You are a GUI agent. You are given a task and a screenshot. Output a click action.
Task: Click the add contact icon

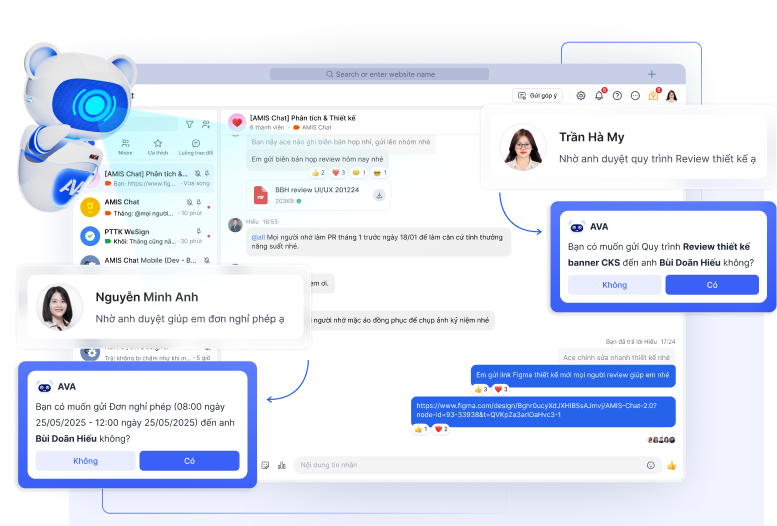pyautogui.click(x=206, y=125)
